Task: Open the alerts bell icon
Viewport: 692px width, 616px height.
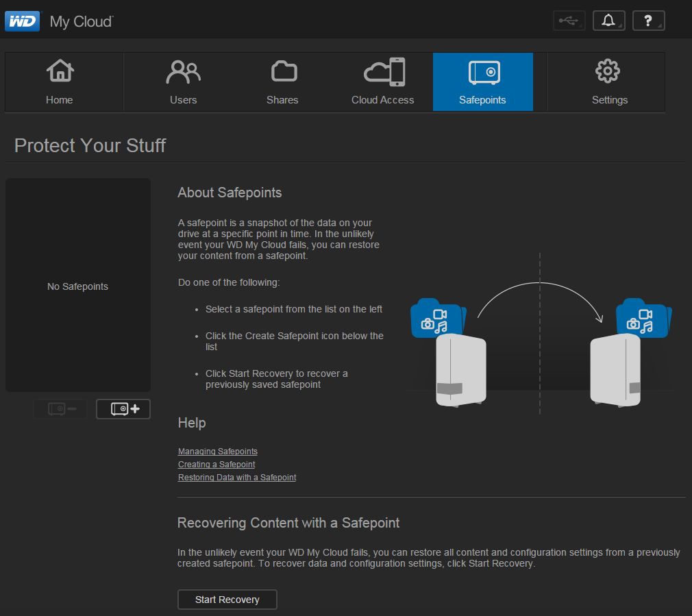Action: point(608,21)
